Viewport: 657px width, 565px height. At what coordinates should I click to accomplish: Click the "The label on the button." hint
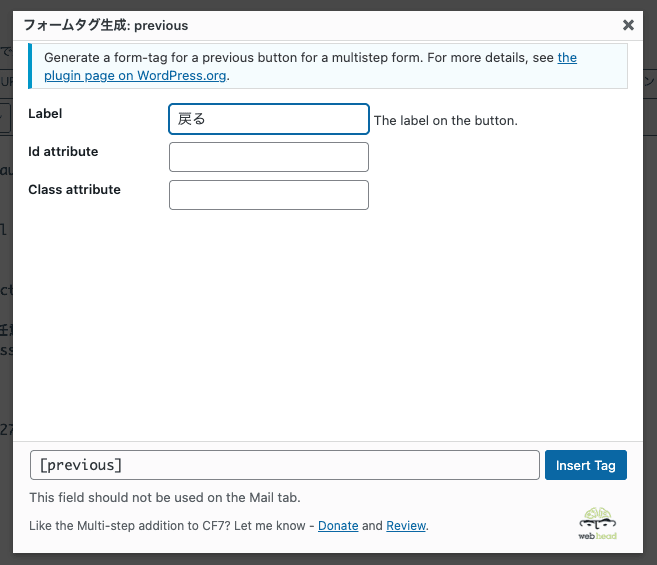click(445, 121)
